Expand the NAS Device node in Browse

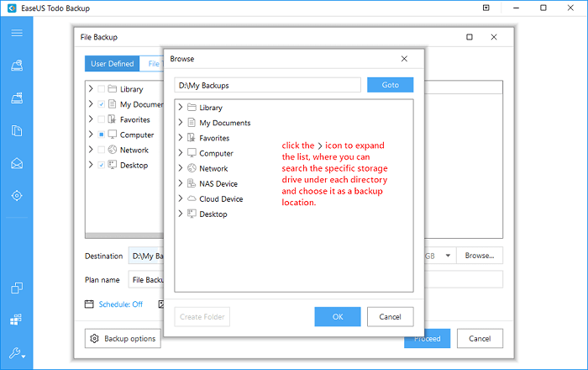(181, 184)
